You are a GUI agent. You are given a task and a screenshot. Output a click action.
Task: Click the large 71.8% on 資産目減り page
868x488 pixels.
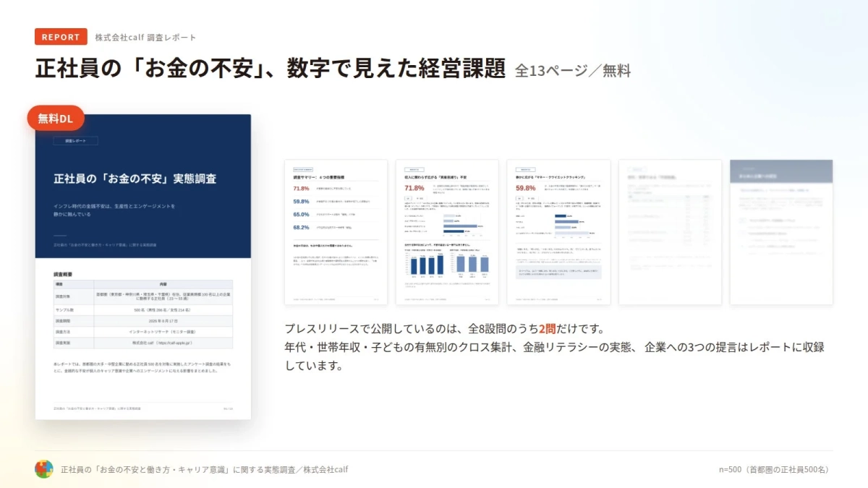pyautogui.click(x=414, y=188)
